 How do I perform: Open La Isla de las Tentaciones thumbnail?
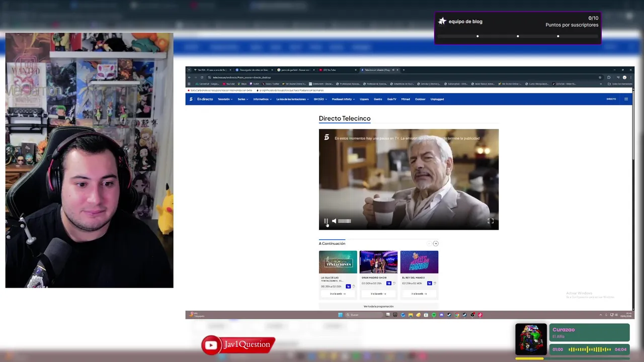click(338, 262)
